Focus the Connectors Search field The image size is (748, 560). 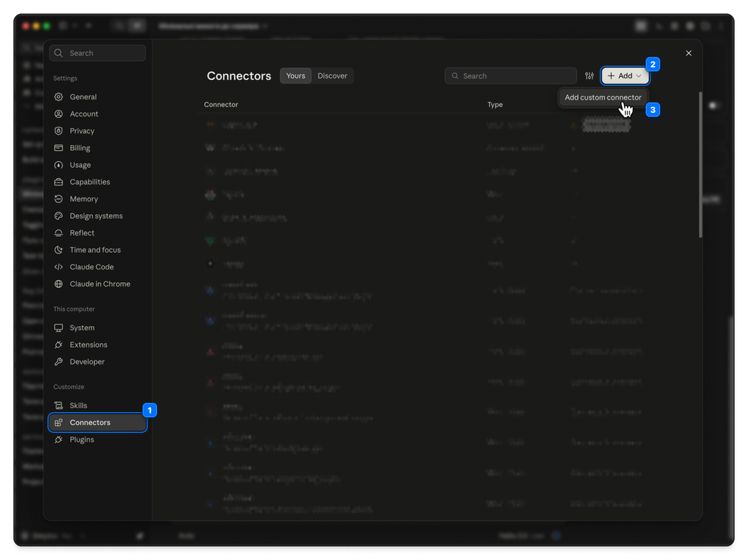510,75
